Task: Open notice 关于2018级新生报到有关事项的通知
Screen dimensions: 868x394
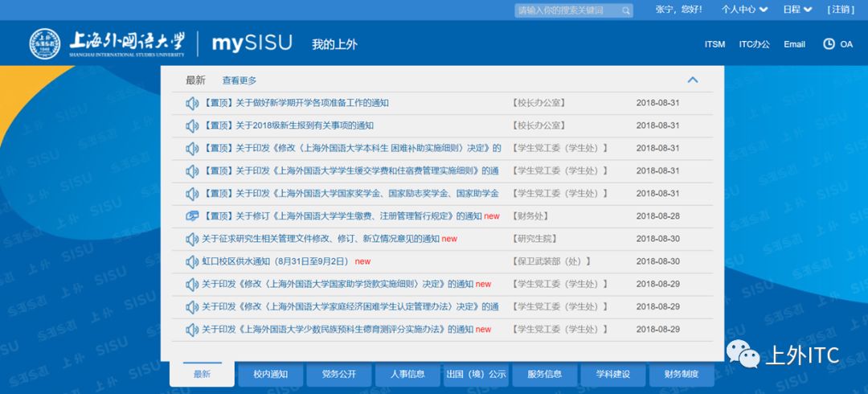Action: 289,125
